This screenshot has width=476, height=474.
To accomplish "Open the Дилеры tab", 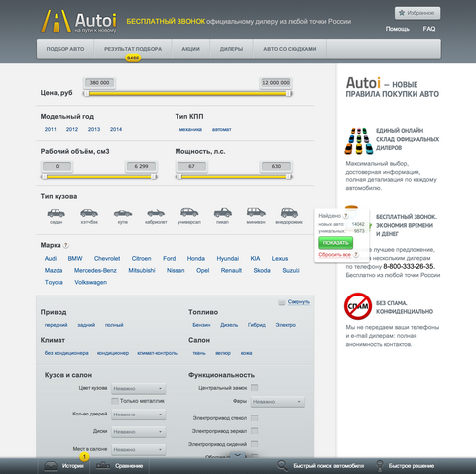I will (x=231, y=49).
